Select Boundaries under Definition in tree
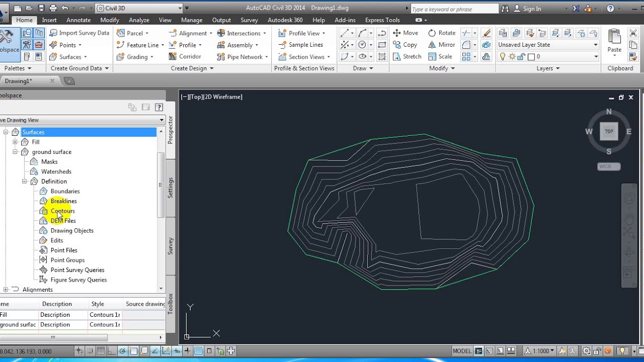 coord(65,191)
